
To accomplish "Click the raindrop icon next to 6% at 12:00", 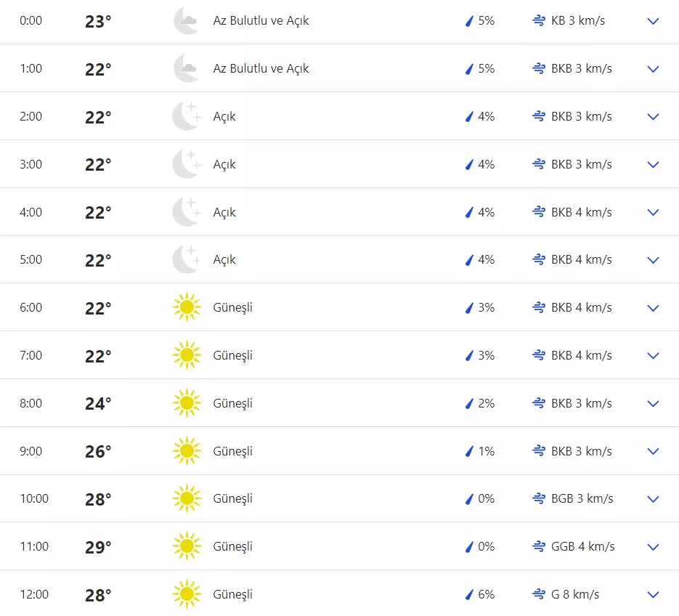I will (x=469, y=595).
